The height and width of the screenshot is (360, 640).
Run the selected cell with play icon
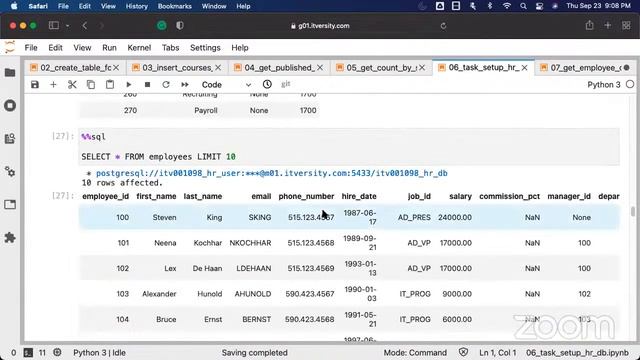click(129, 84)
